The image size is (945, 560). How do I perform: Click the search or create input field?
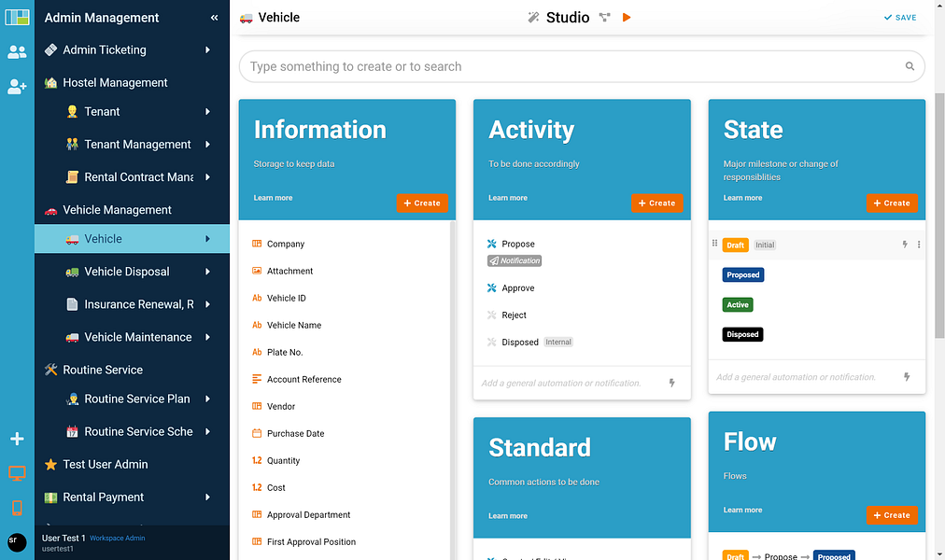tap(582, 66)
